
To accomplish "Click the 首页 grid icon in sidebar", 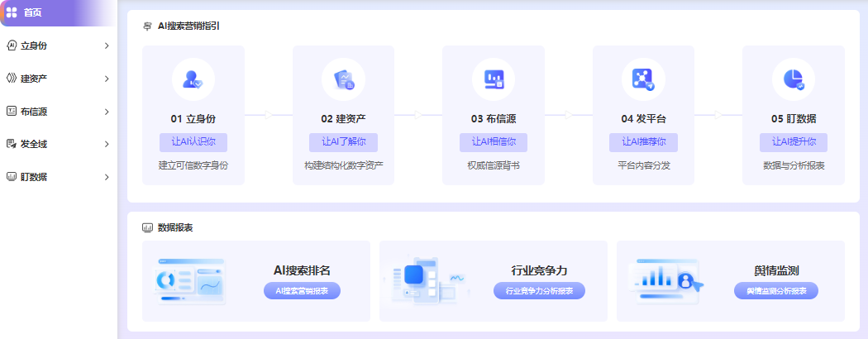I will (11, 12).
